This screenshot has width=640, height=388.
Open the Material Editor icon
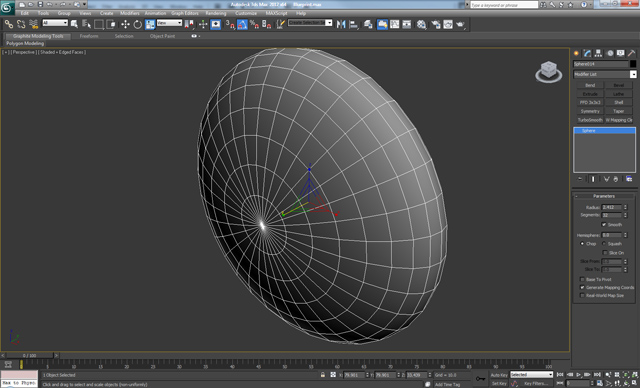pyautogui.click(x=421, y=24)
